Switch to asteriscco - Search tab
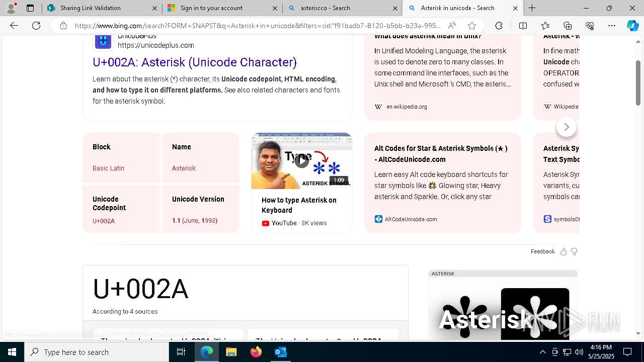 click(342, 8)
